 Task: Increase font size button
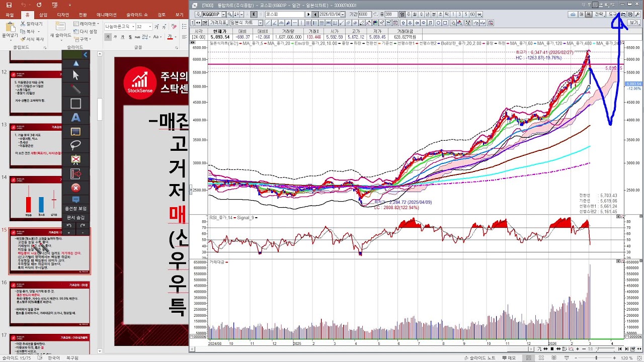(x=156, y=27)
